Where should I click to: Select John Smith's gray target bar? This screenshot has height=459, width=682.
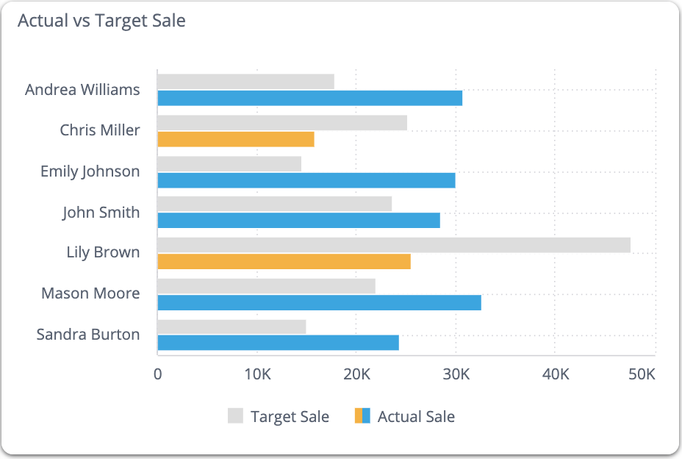[x=275, y=204]
